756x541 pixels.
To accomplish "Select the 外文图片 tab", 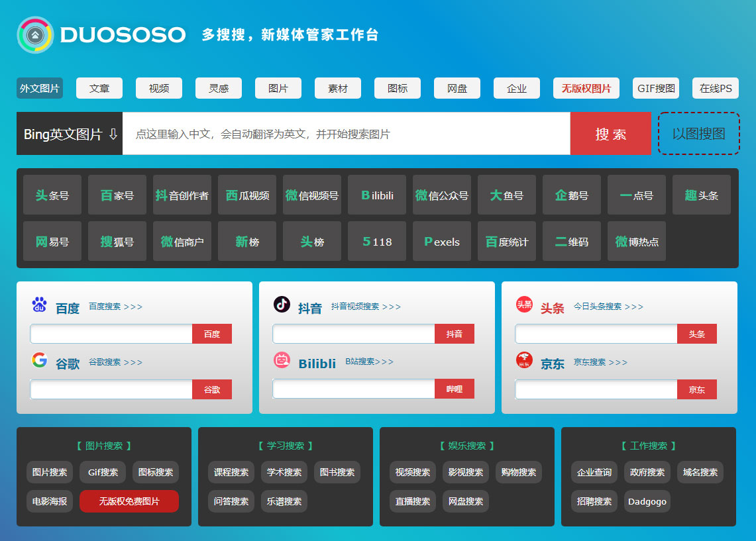I will tap(40, 88).
